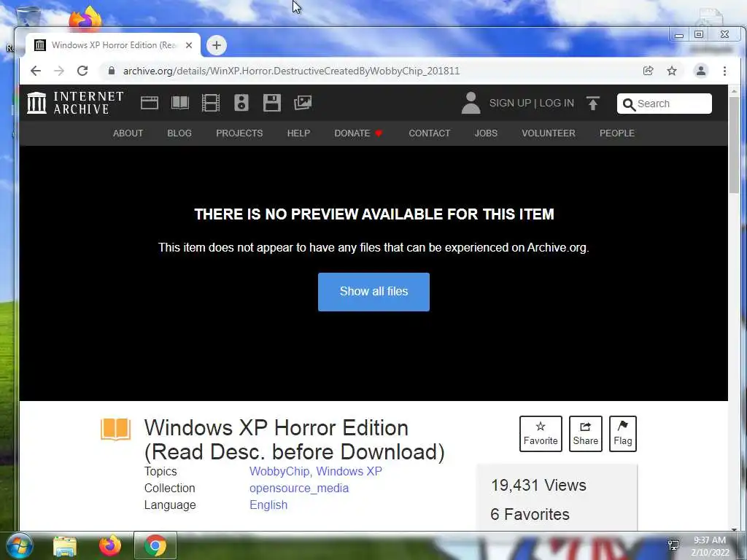Screen dimensions: 747x560
Task: Click the page vertical scrollbar thumb
Action: 734,144
